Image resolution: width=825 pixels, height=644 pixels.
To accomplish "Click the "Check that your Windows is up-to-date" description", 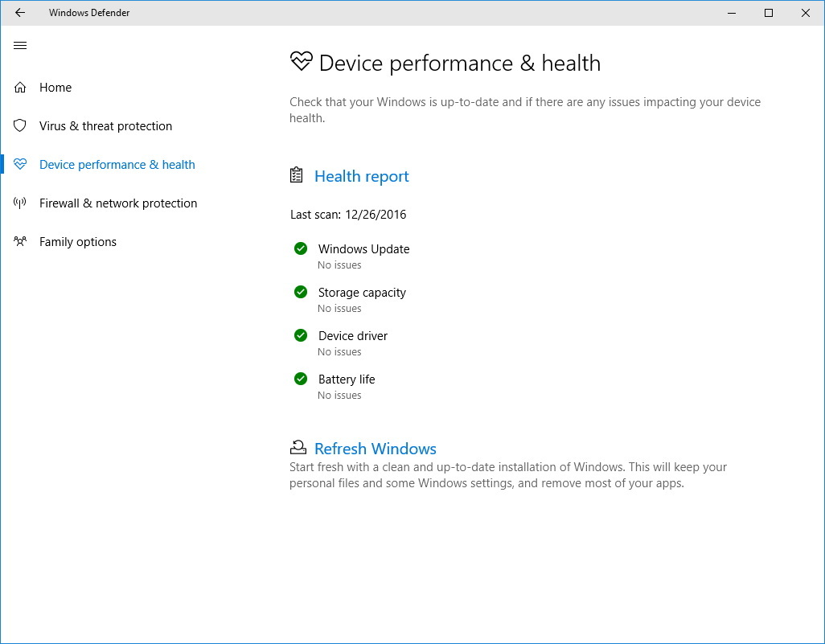I will pyautogui.click(x=525, y=110).
